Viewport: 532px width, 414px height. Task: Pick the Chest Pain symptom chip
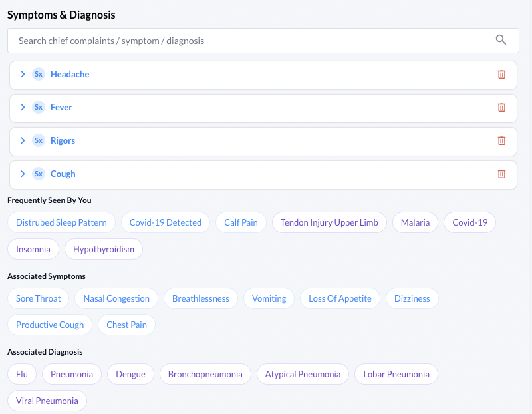coord(126,325)
